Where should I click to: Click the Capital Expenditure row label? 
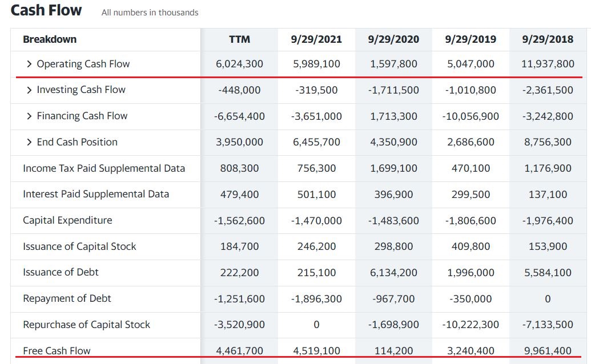(x=67, y=220)
